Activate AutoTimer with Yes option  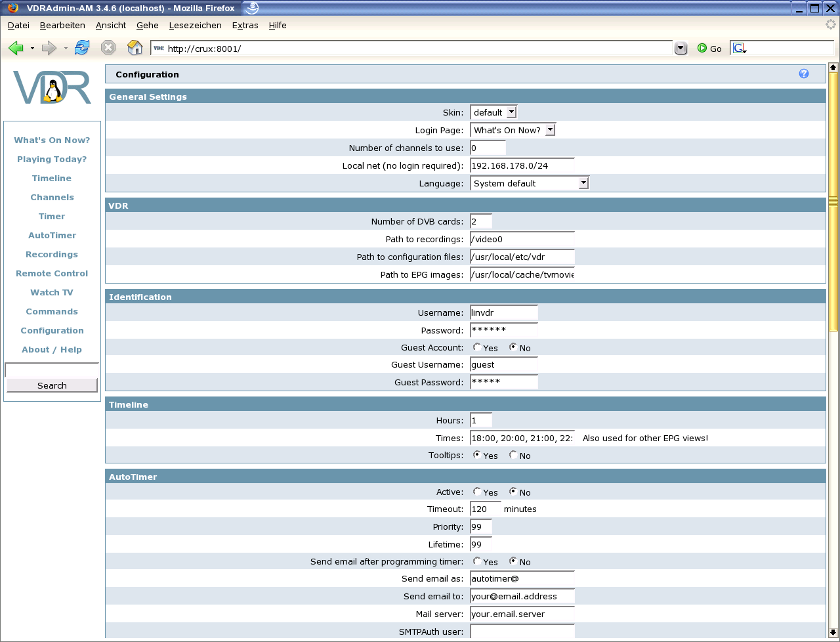point(477,492)
